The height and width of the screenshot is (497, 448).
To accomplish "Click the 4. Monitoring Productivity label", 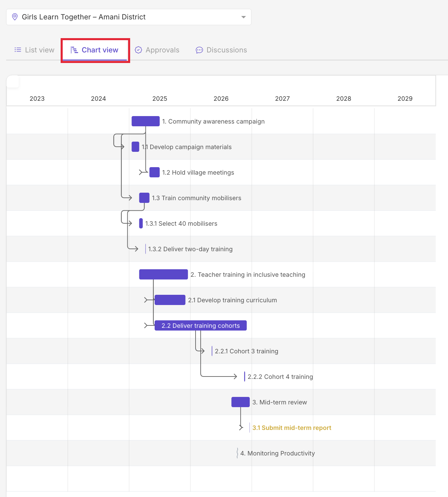I will 278,453.
